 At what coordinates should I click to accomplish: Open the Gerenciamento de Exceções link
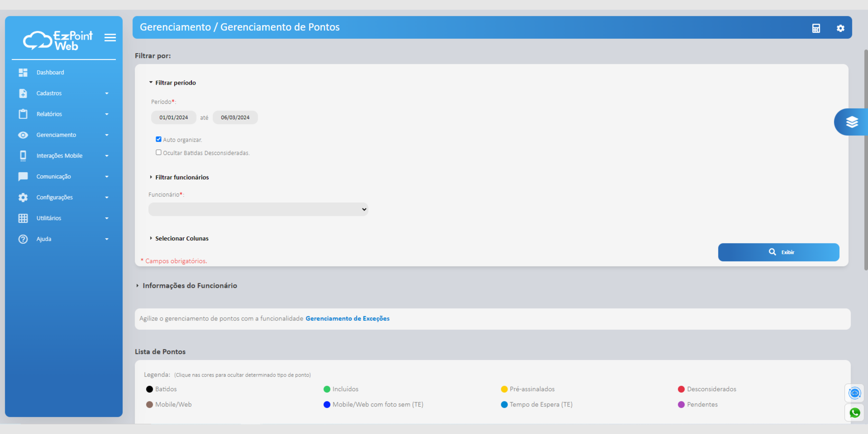[347, 318]
